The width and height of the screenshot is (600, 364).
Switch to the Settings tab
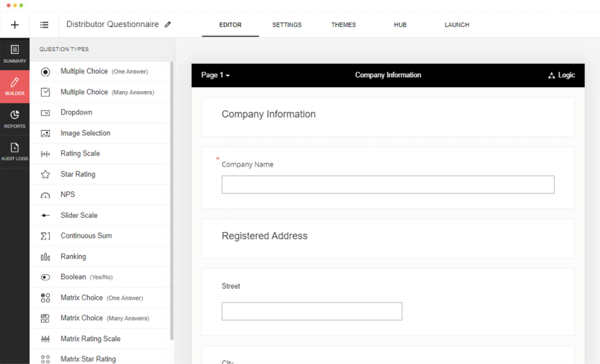pos(287,25)
